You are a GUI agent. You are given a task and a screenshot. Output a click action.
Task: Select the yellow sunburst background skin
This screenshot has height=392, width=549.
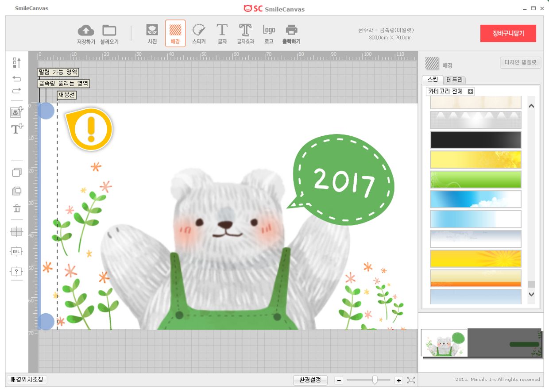tap(476, 259)
